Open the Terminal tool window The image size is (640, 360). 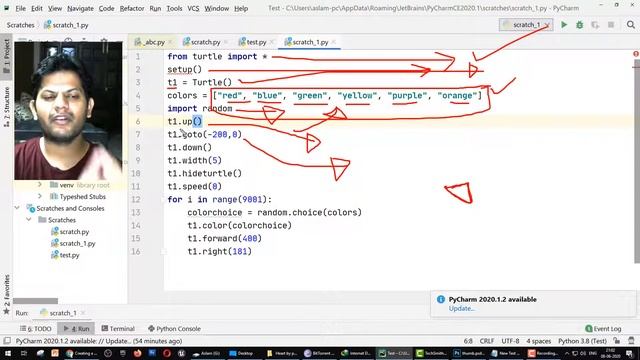point(118,329)
